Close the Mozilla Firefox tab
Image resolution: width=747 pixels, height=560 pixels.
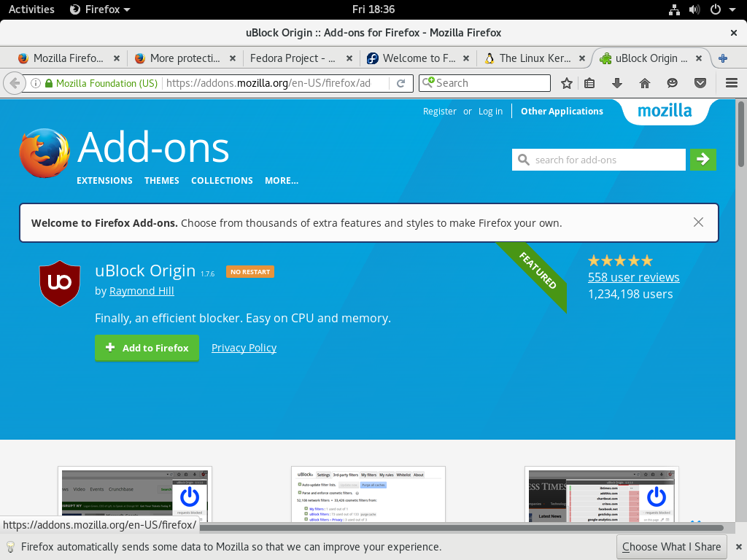(x=116, y=58)
